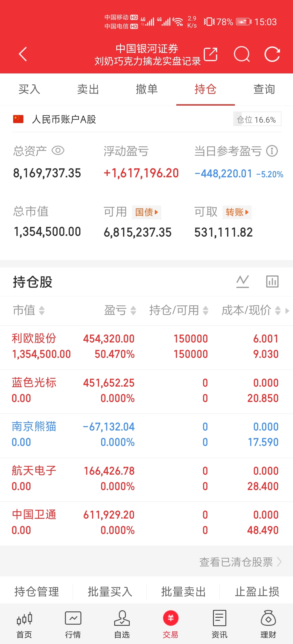293x644 pixels.
Task: Select 交易 trade yen icon
Action: point(171,618)
